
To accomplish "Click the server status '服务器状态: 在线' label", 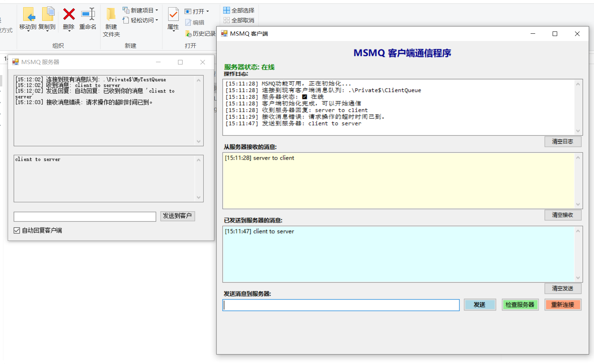I will [249, 67].
